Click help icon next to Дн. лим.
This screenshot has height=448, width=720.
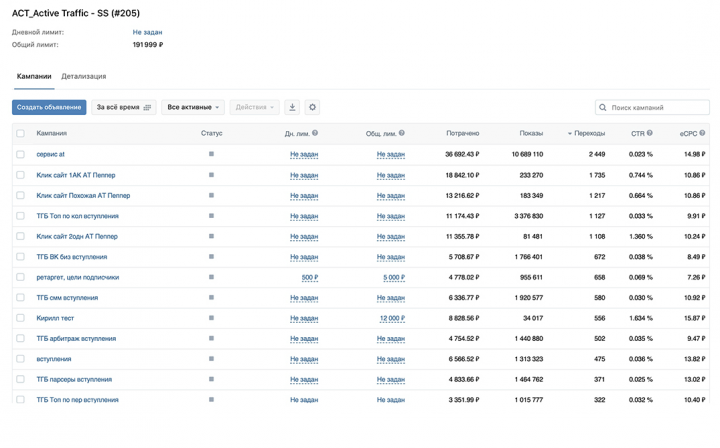(315, 133)
